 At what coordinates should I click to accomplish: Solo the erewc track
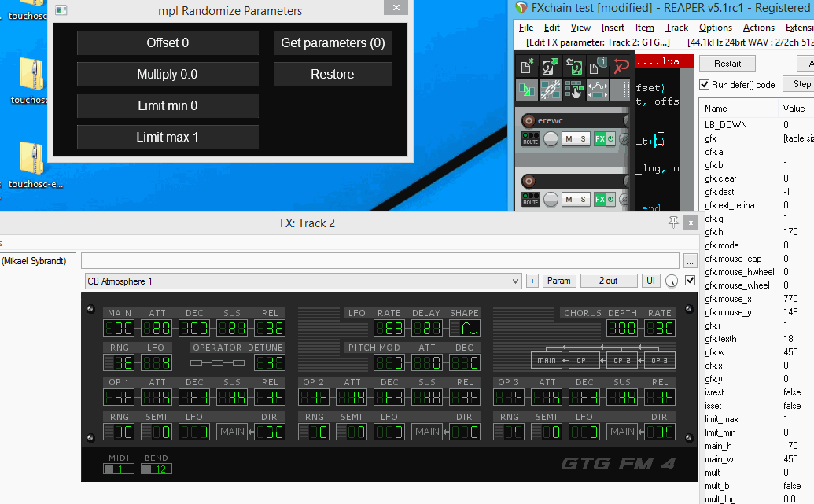coord(583,138)
